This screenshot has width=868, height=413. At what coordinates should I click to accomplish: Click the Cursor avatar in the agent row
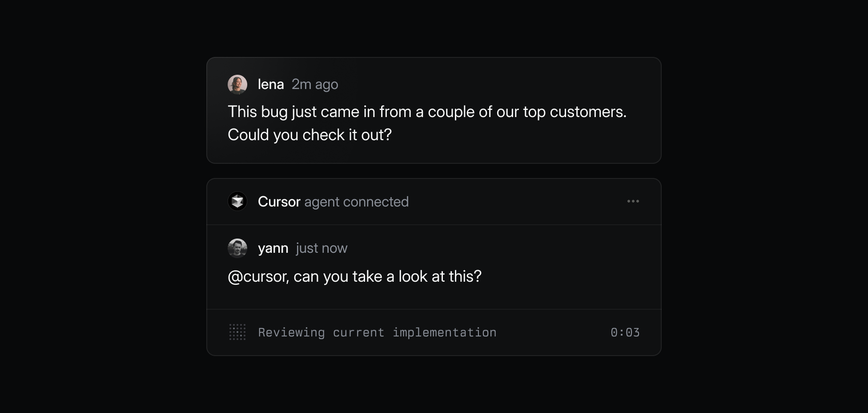[237, 201]
